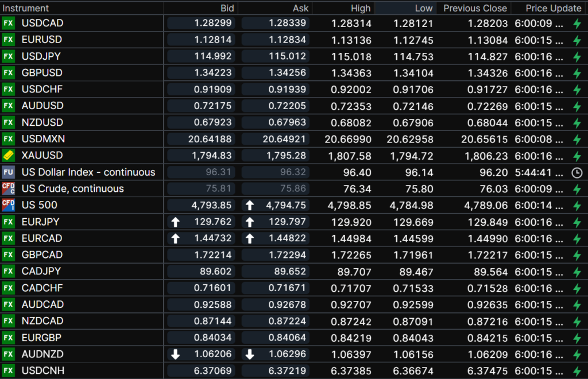Screen dimensions: 588x379
Task: Click the CFD icon beside US 500
Action: pyautogui.click(x=8, y=205)
